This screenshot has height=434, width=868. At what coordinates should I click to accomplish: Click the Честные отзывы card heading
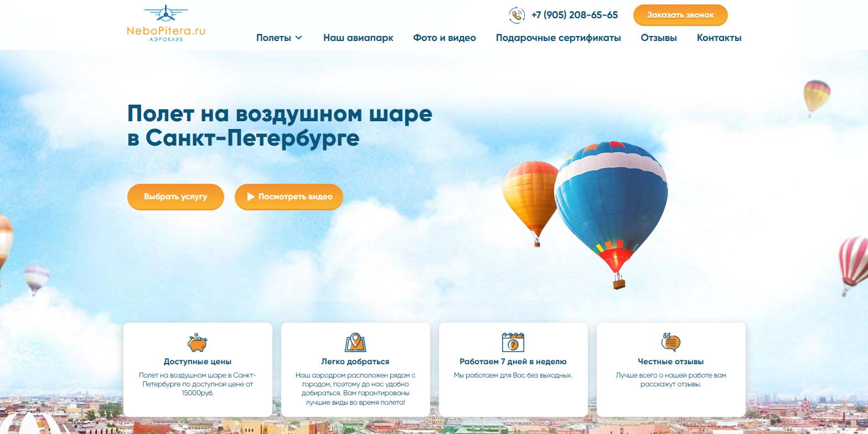click(670, 361)
